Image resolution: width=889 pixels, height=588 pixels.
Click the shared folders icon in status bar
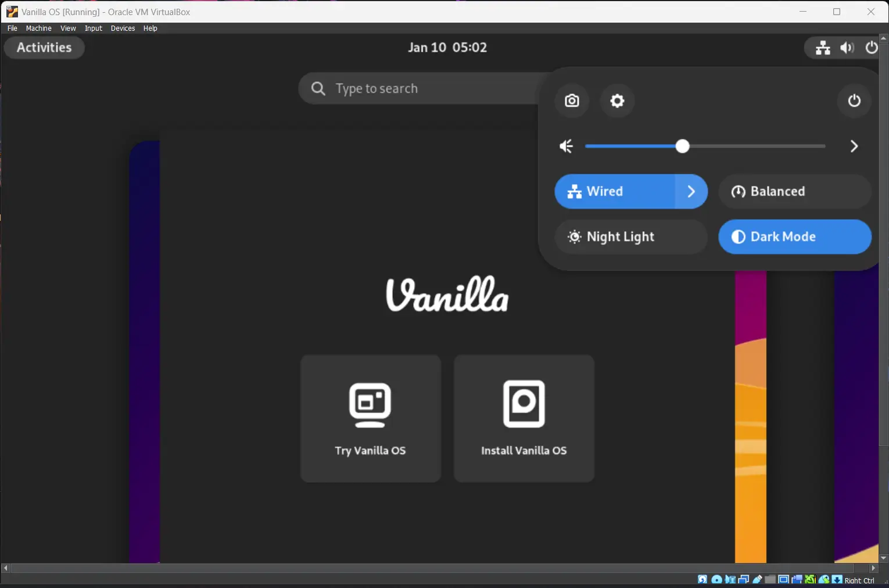coord(770,580)
